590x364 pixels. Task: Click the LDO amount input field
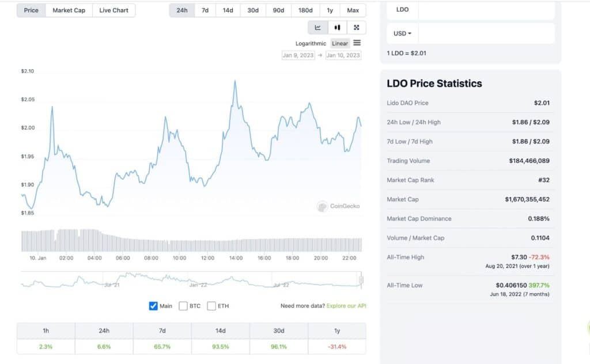[x=486, y=10]
